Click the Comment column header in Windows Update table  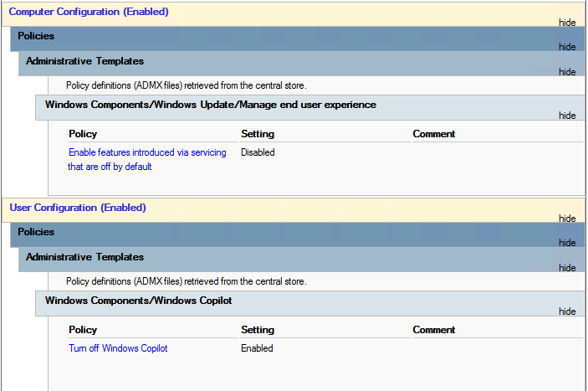click(x=434, y=134)
